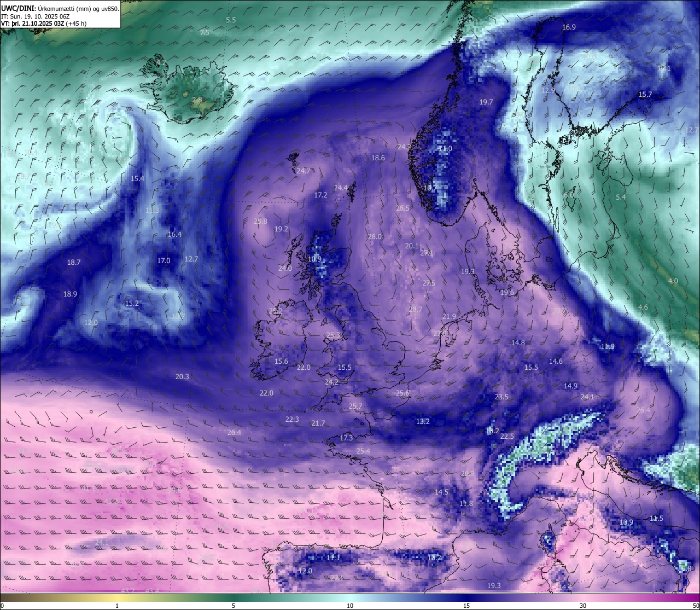Click the 30 label on the color scale

583,606
